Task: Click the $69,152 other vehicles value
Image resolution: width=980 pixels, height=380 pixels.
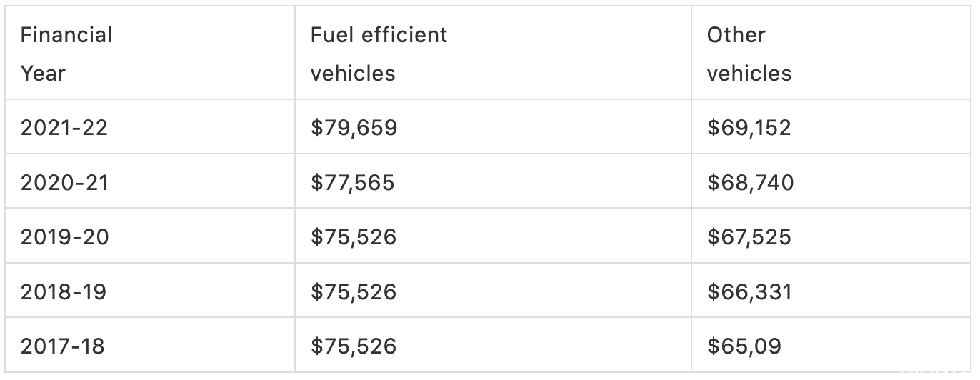Action: [x=749, y=128]
